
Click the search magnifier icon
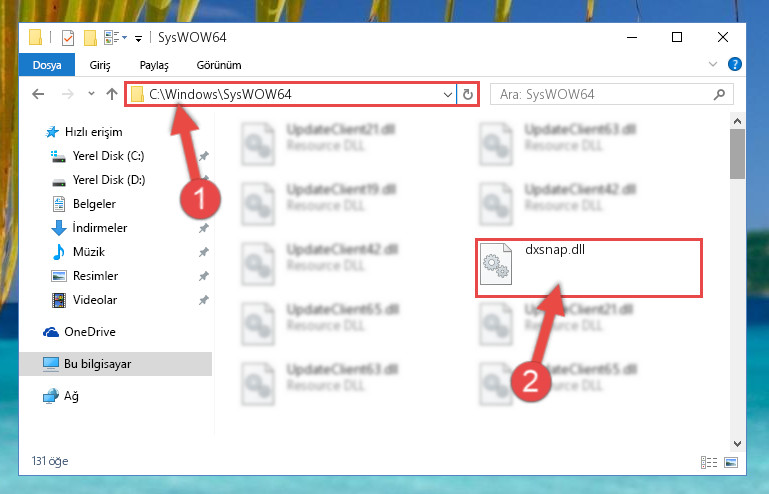pyautogui.click(x=719, y=94)
